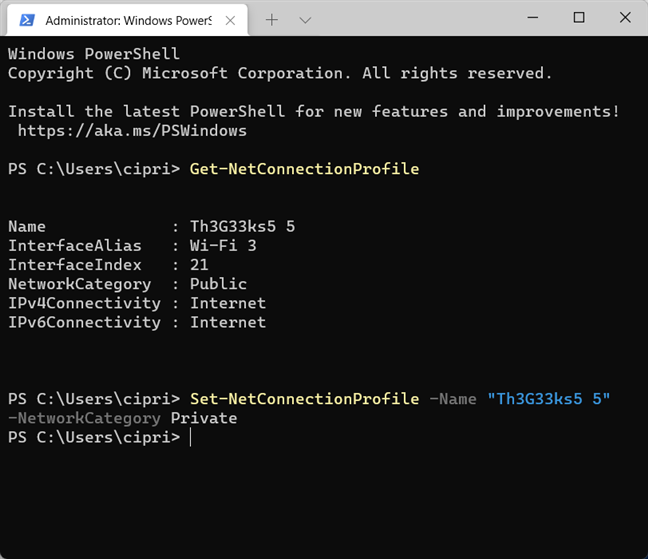
Task: Click the Name value Th3G33ks5 5
Action: 243,226
